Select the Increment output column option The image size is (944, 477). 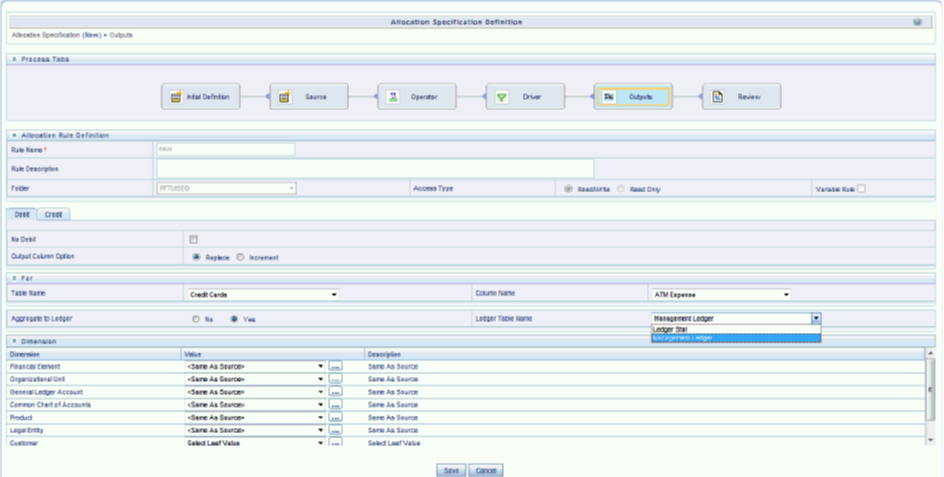pos(240,257)
